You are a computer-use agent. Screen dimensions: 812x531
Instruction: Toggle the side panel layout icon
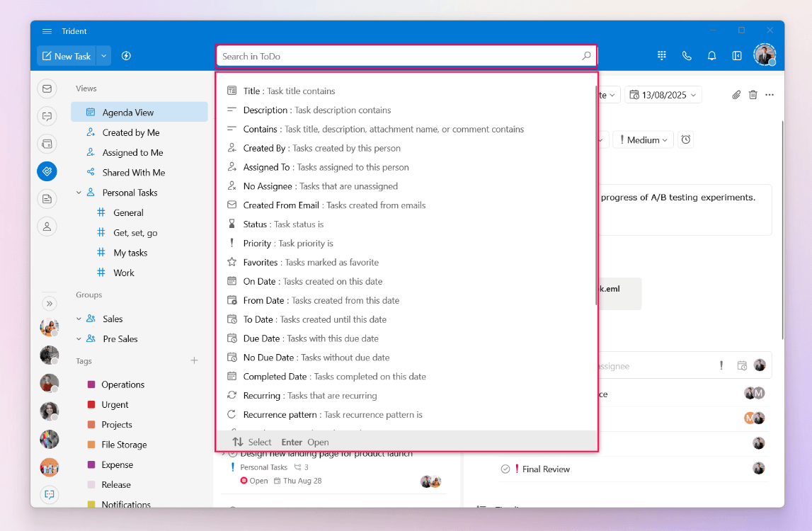pyautogui.click(x=736, y=55)
